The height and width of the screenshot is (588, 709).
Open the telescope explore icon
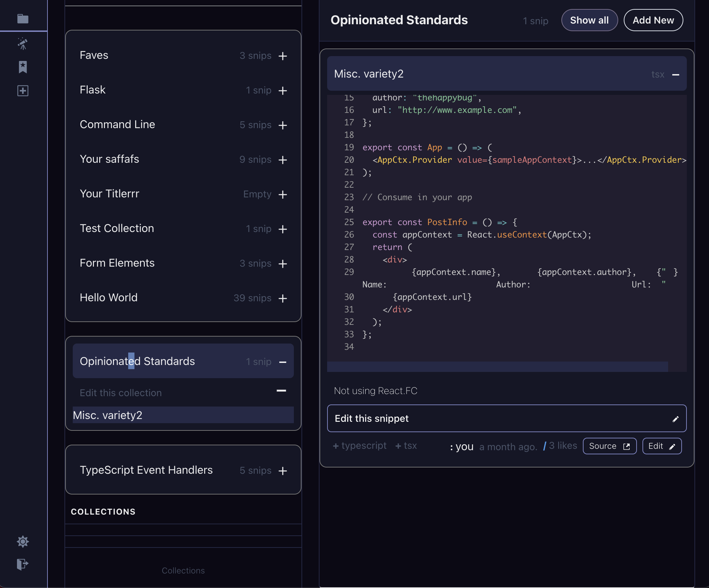[x=23, y=44]
